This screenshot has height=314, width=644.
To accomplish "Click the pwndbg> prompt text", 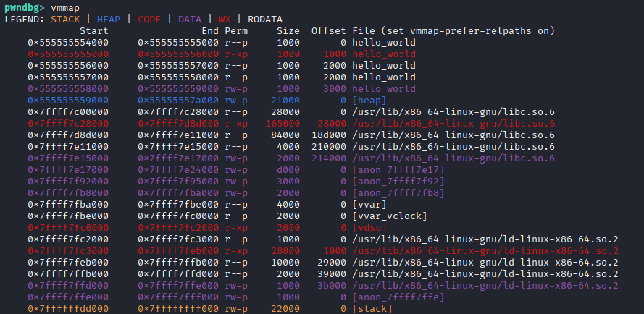I will pos(24,8).
